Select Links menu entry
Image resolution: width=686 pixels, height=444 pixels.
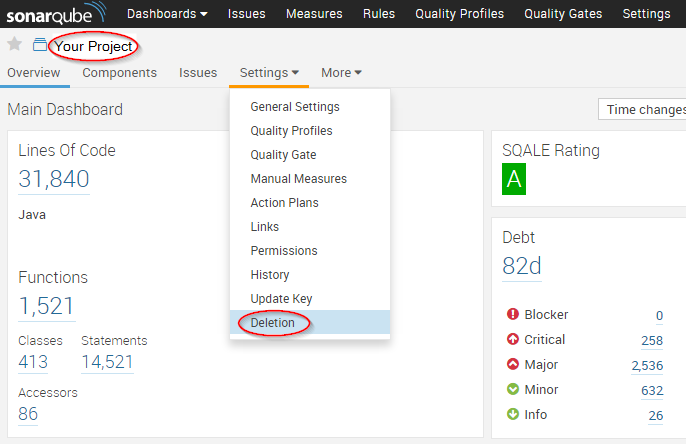click(x=310, y=227)
